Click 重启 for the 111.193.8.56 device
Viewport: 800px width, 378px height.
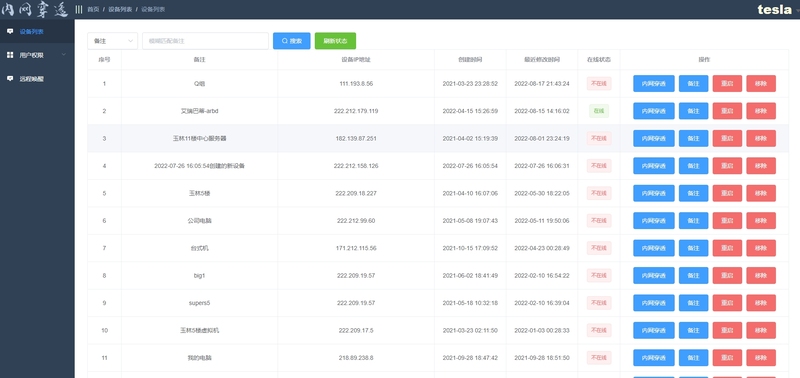[x=727, y=84]
